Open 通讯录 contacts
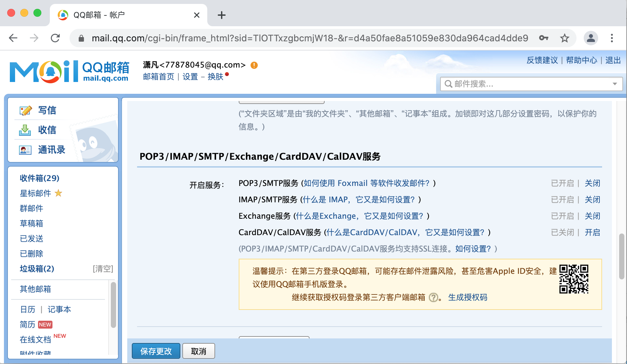627x364 pixels. (x=52, y=150)
